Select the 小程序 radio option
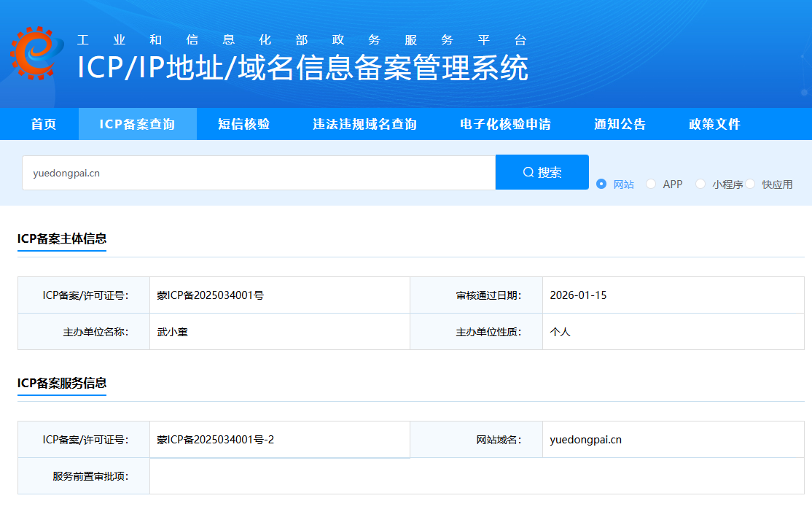812x509 pixels. pyautogui.click(x=700, y=184)
